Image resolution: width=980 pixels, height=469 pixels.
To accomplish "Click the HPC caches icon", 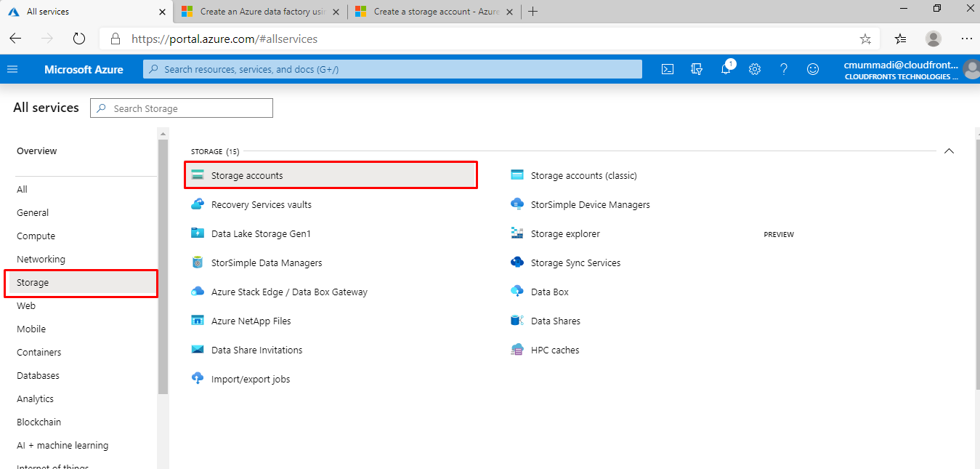I will 517,350.
